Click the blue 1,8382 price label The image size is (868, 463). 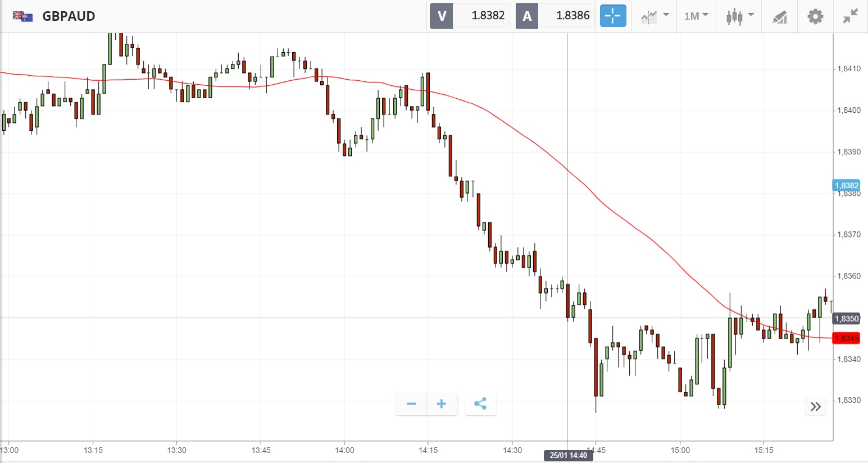pyautogui.click(x=846, y=185)
